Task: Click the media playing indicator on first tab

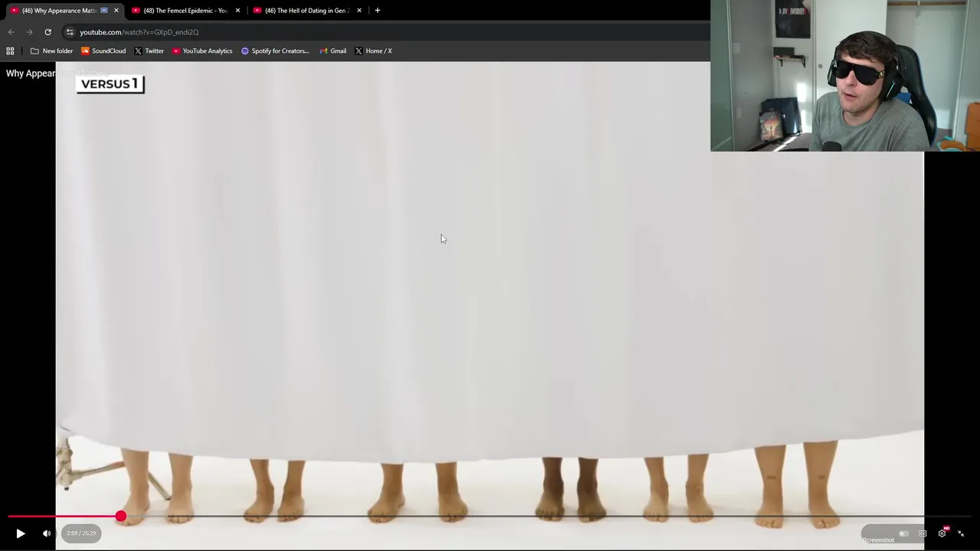Action: [104, 10]
